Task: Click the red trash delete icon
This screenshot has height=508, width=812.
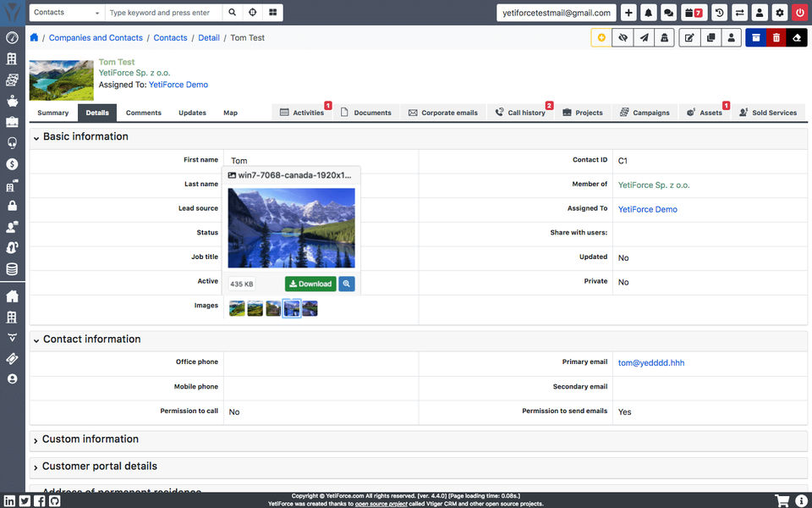Action: pos(776,37)
